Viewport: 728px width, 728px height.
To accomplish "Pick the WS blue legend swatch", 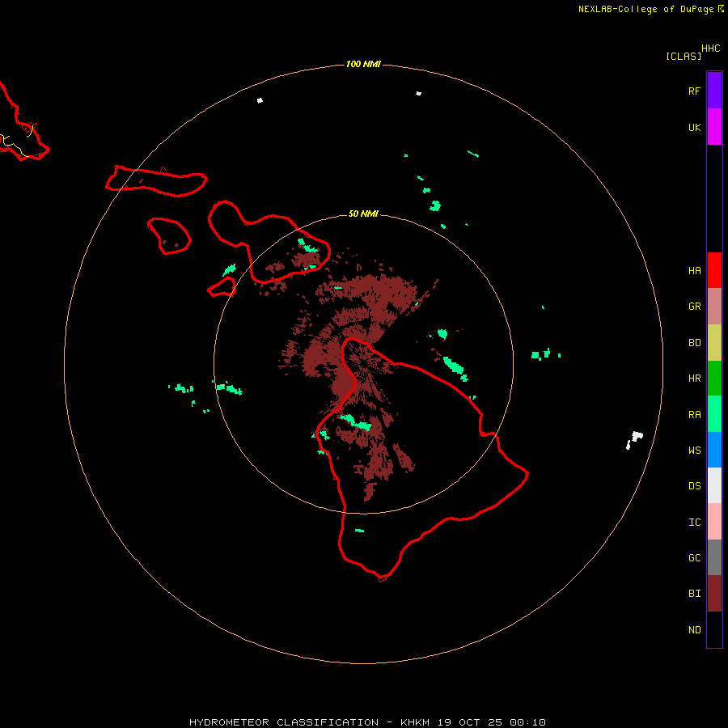I will pyautogui.click(x=714, y=450).
